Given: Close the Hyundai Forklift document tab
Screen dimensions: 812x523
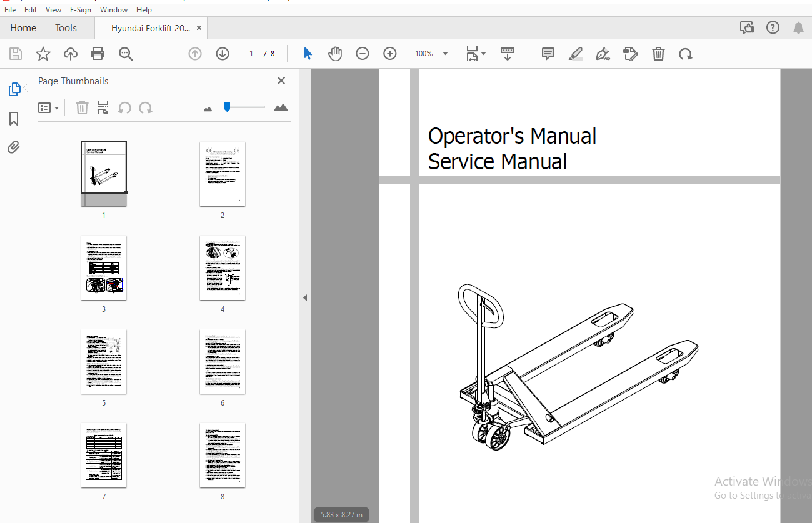Looking at the screenshot, I should pos(199,28).
